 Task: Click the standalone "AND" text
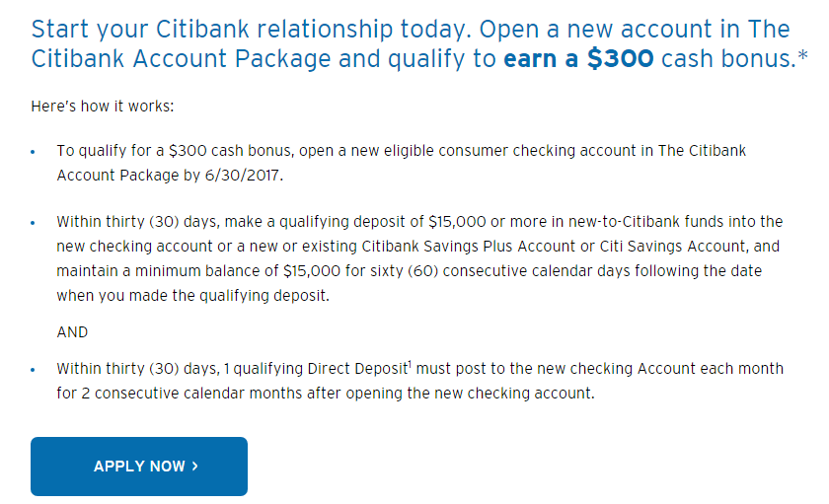click(x=72, y=332)
